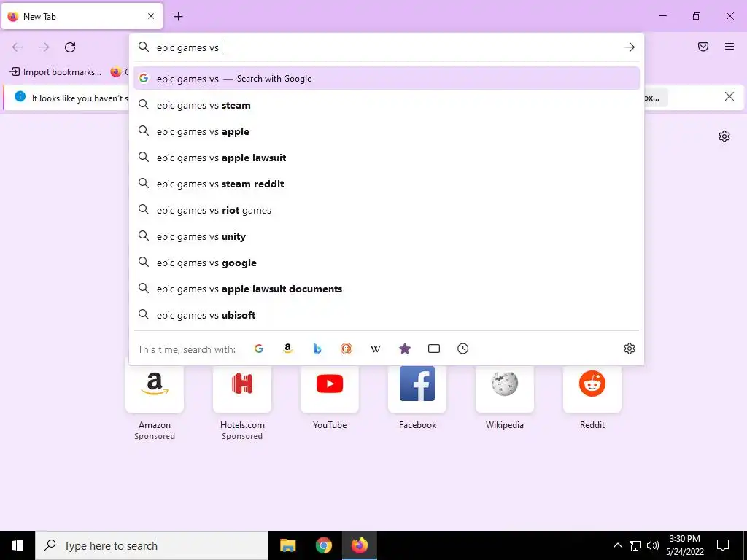
Task: Select suggestion 'epic games vs google'
Action: (387, 262)
